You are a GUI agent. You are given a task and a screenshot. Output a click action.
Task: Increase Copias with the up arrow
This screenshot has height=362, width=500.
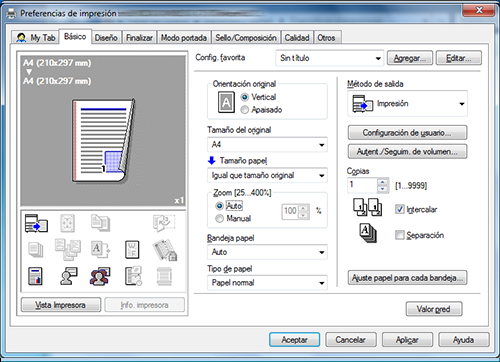click(x=383, y=182)
